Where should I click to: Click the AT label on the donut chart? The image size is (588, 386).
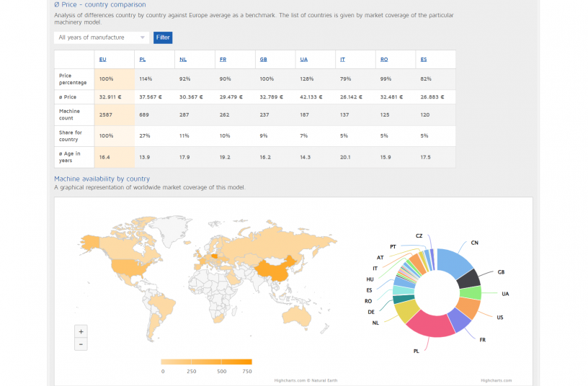point(380,258)
